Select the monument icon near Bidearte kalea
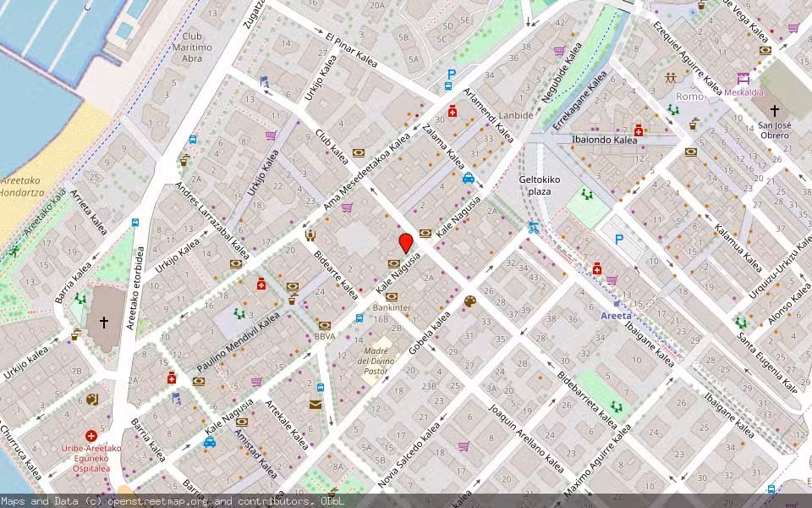 coord(310,235)
